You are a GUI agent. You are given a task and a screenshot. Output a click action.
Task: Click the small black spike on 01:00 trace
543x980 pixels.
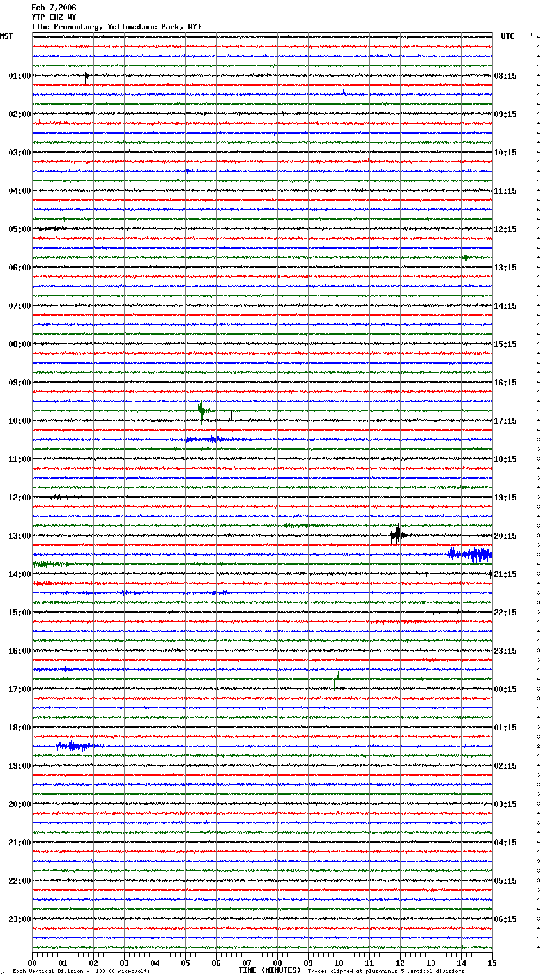coord(86,76)
